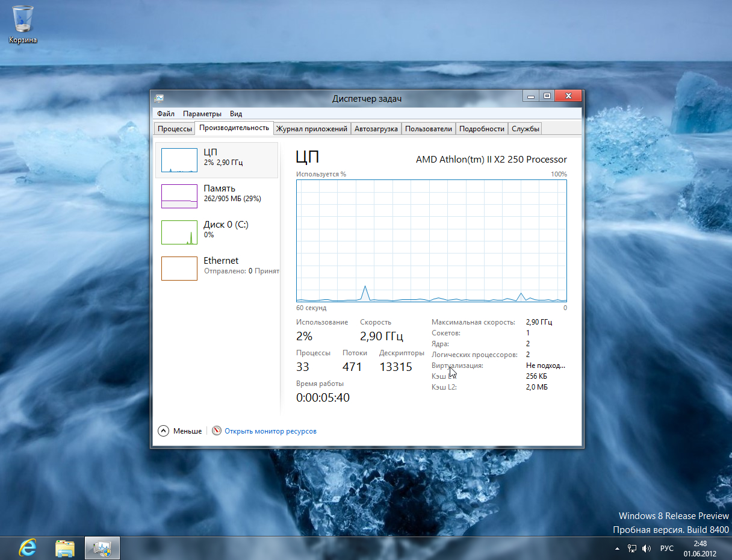Switch to the Службы tab
732x560 pixels.
click(x=526, y=129)
